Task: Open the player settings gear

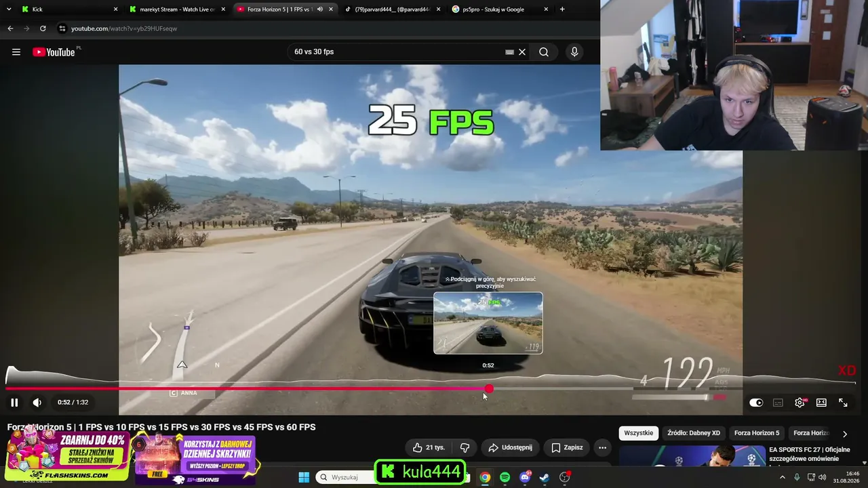Action: point(800,403)
